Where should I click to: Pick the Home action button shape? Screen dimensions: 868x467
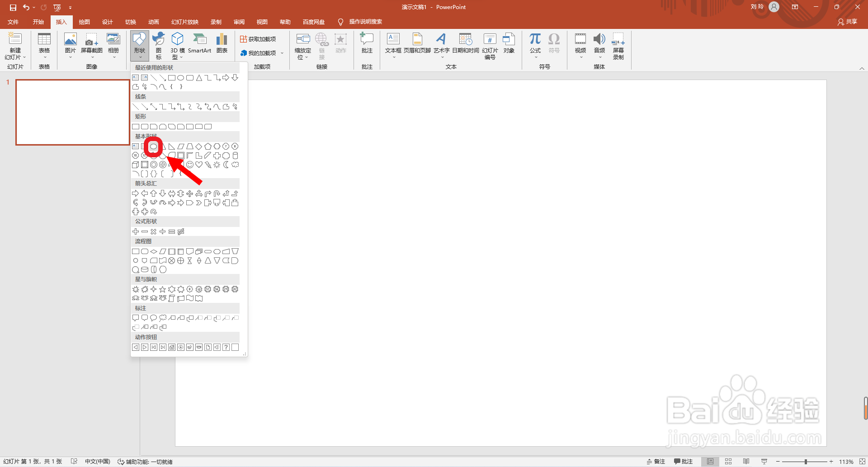(172, 347)
